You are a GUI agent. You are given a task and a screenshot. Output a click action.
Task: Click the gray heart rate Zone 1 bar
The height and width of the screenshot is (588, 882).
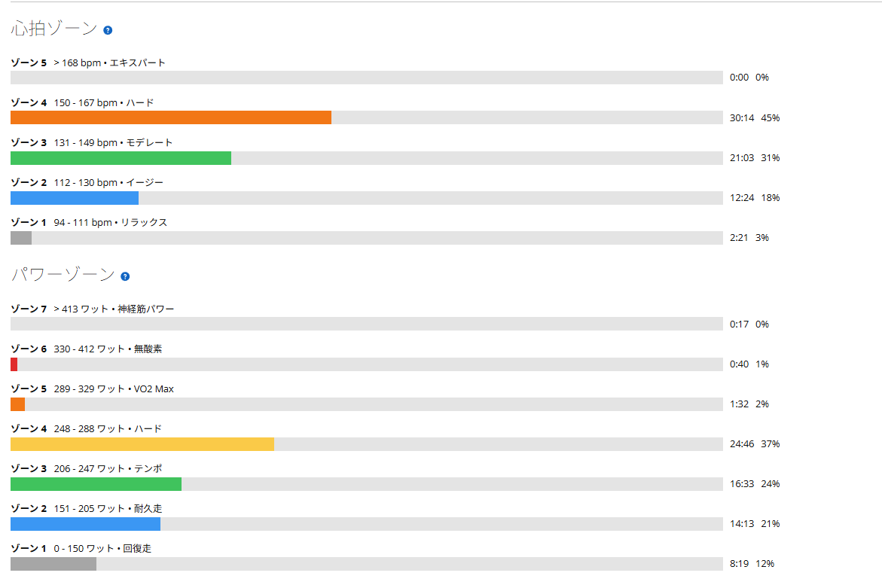(x=21, y=238)
